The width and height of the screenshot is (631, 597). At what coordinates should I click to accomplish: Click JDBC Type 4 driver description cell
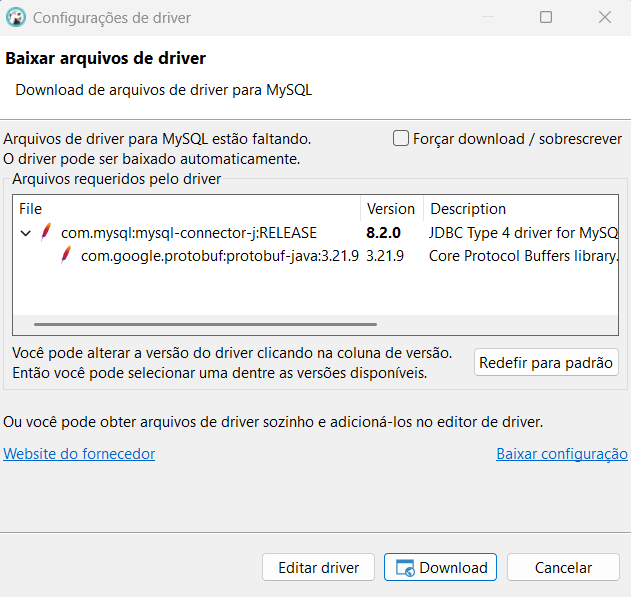tap(523, 233)
